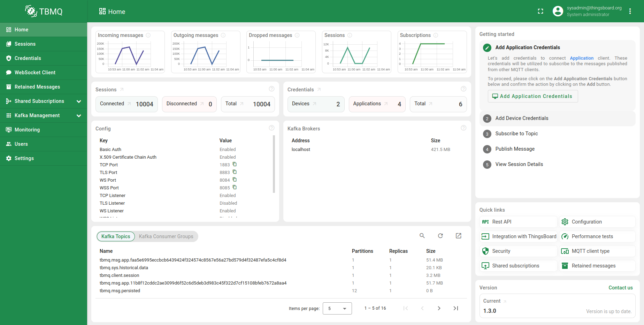
Task: Open the Monitoring page from the sidebar
Action: pos(26,129)
